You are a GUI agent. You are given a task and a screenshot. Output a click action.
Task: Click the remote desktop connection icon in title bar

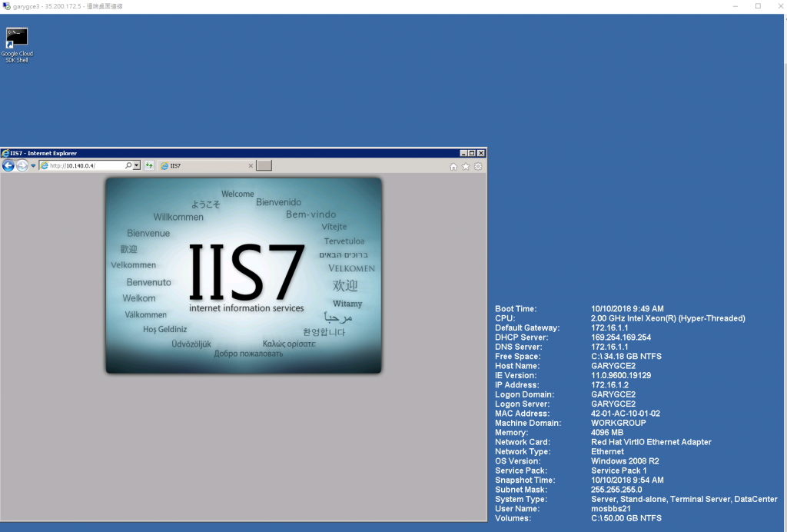tap(6, 6)
